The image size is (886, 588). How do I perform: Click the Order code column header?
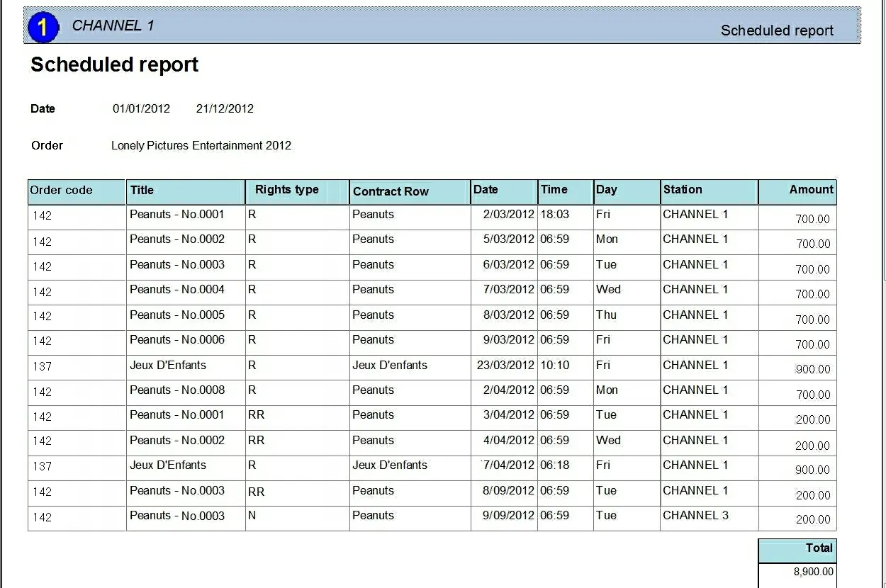pos(62,191)
